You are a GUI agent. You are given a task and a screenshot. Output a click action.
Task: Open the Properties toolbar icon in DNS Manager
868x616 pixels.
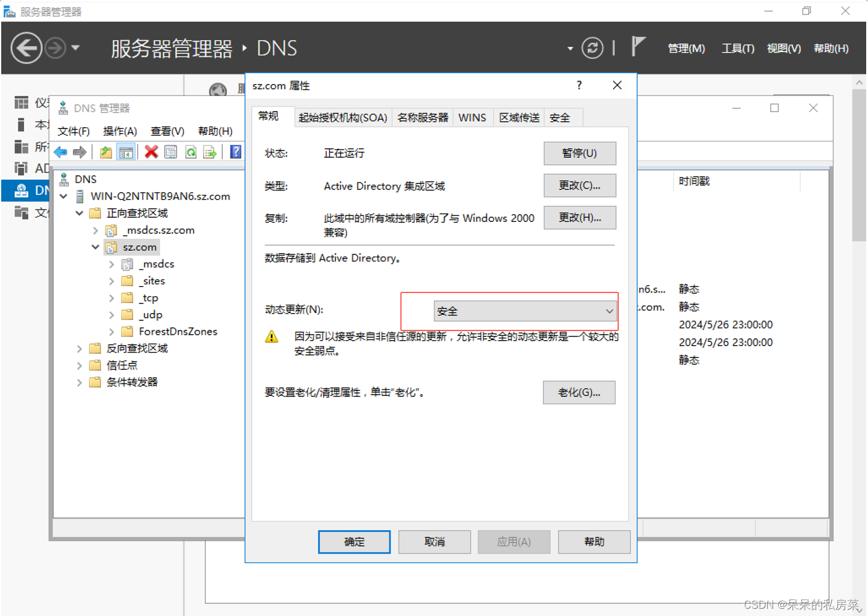pyautogui.click(x=171, y=152)
